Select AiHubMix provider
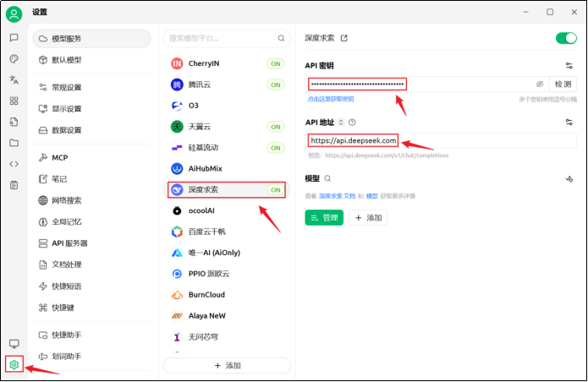Viewport: 588px width, 382px height. click(227, 168)
